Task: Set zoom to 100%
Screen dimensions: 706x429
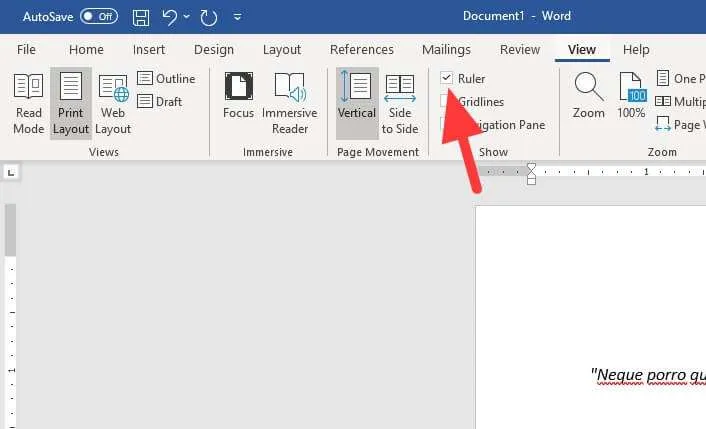Action: pos(631,96)
